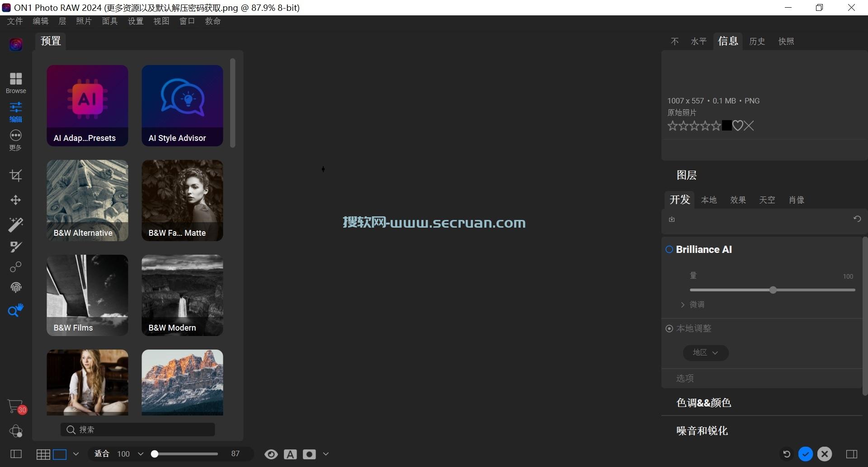Image resolution: width=868 pixels, height=467 pixels.
Task: Select the masking brush tool
Action: (16, 247)
